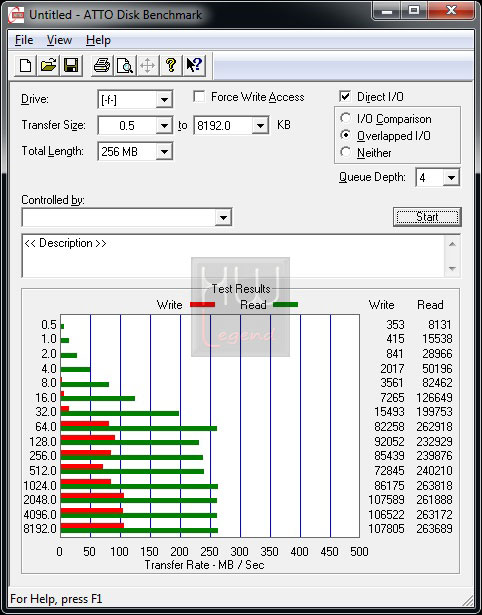482x615 pixels.
Task: Click the write value 72845
Action: click(x=389, y=470)
